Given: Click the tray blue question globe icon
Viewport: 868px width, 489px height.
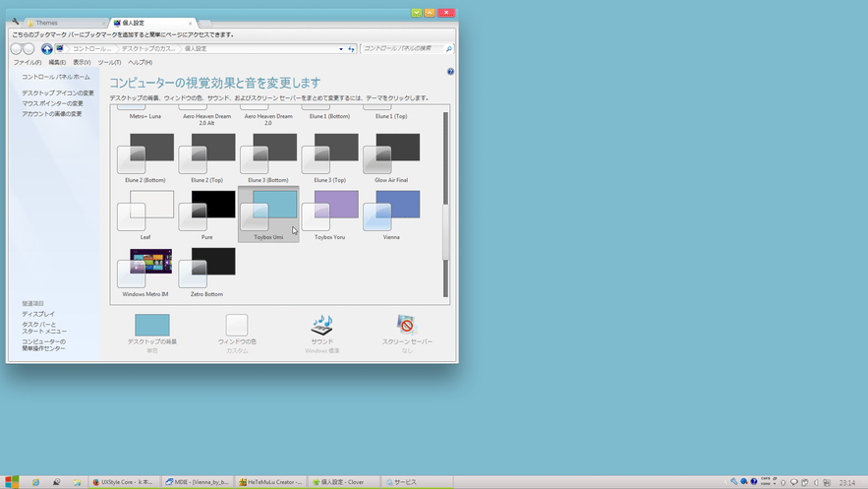Looking at the screenshot, I should [753, 482].
